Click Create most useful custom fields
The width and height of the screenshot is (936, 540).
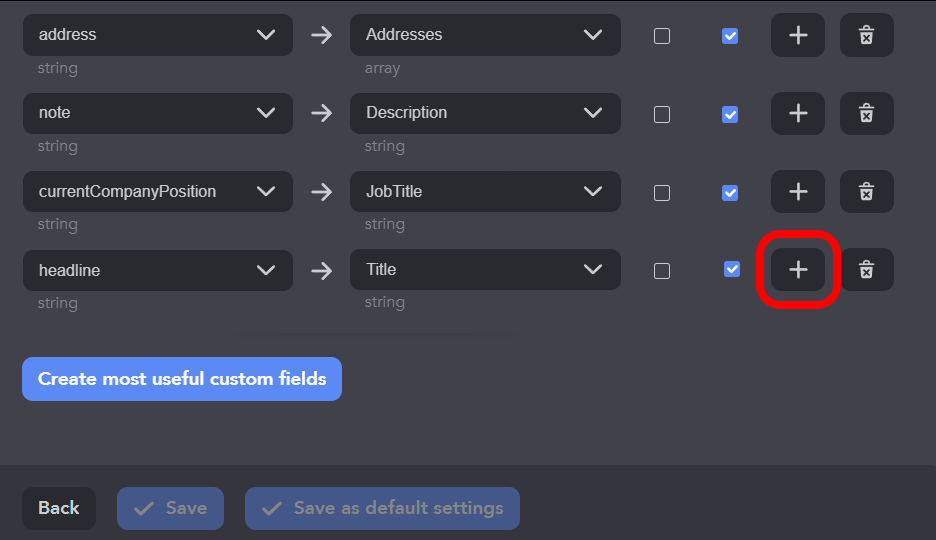pyautogui.click(x=182, y=379)
